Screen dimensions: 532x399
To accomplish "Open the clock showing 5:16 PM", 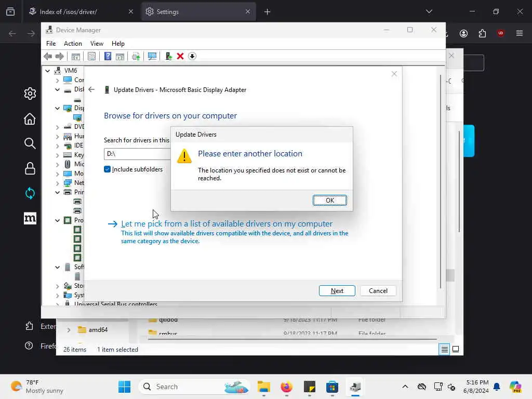I will (x=476, y=387).
